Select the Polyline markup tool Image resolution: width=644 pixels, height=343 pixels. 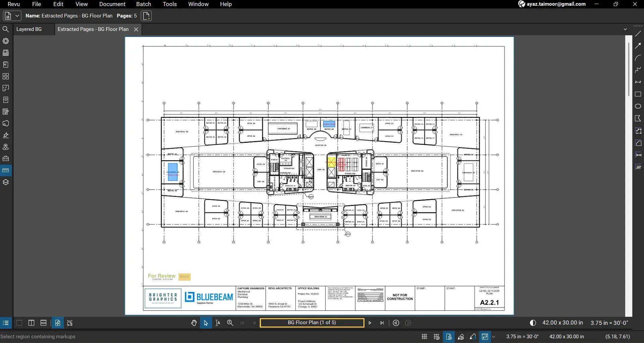coord(638,70)
